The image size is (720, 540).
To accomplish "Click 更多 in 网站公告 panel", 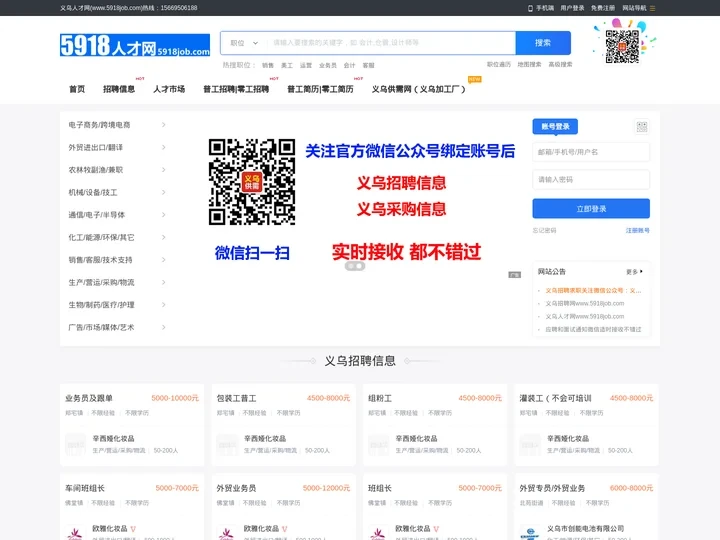I will point(634,272).
